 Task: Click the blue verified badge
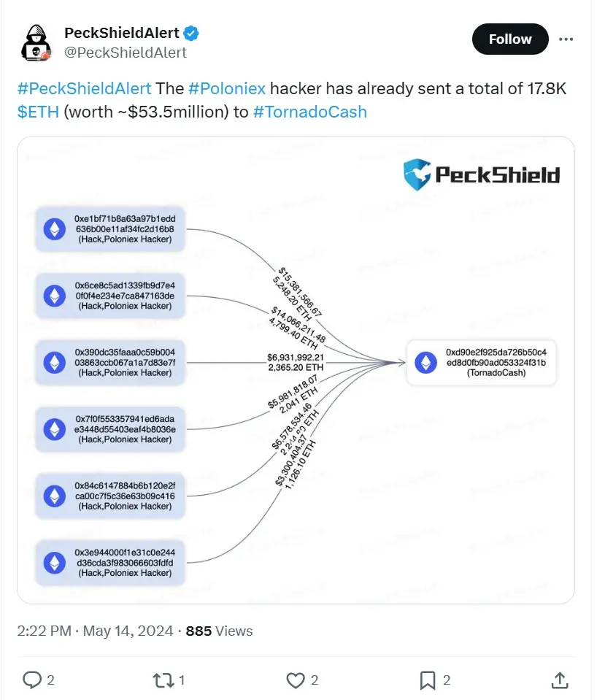click(192, 33)
